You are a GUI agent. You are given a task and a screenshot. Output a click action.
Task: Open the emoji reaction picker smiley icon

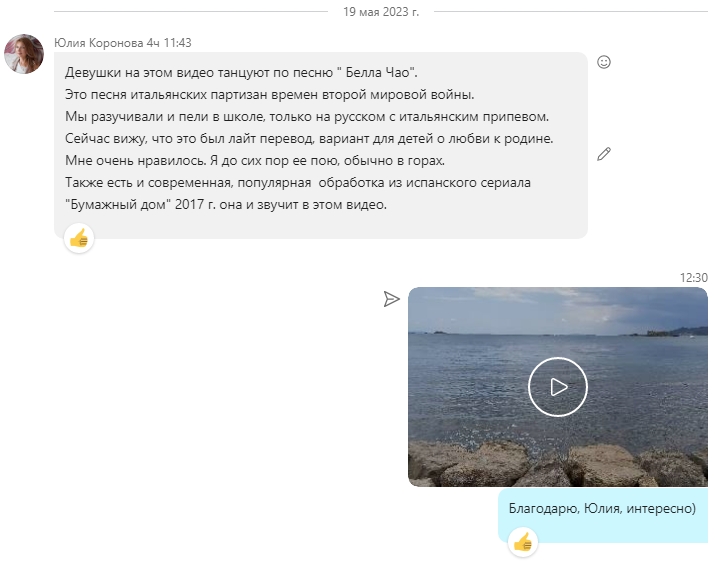click(x=604, y=62)
